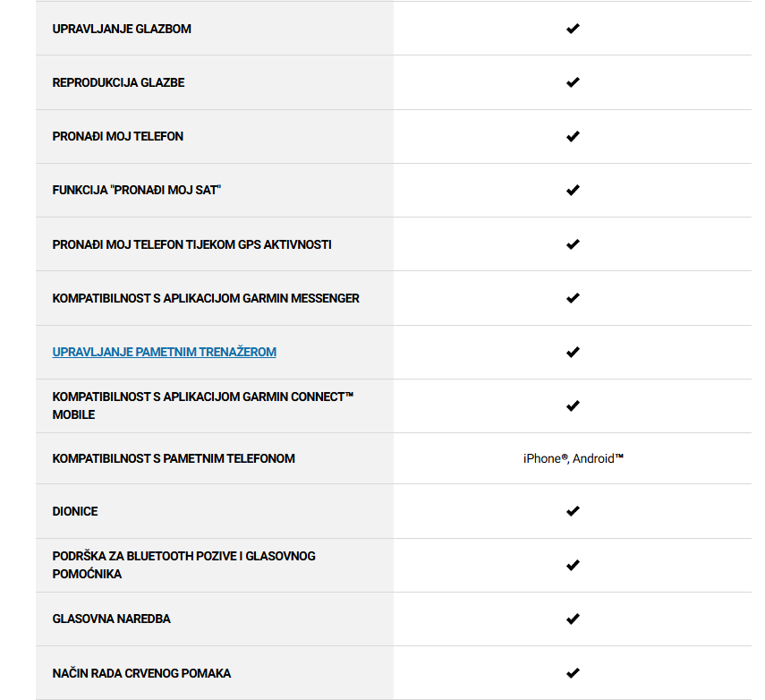Click checkmark for Bluetooth pozive i glasovnog pomoćnika

(573, 565)
